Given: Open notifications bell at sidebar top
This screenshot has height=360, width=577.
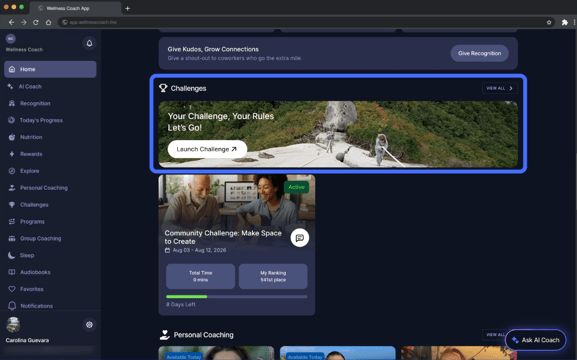Looking at the screenshot, I should (x=89, y=43).
